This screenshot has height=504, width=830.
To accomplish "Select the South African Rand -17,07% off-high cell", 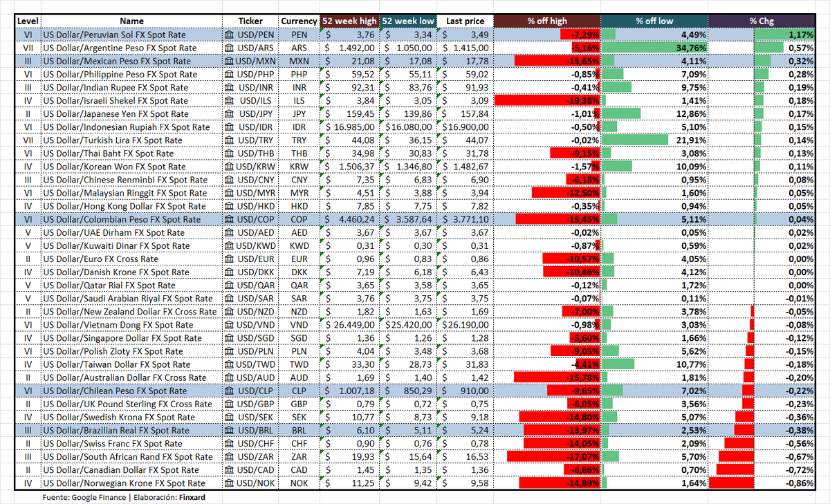I will coord(547,456).
